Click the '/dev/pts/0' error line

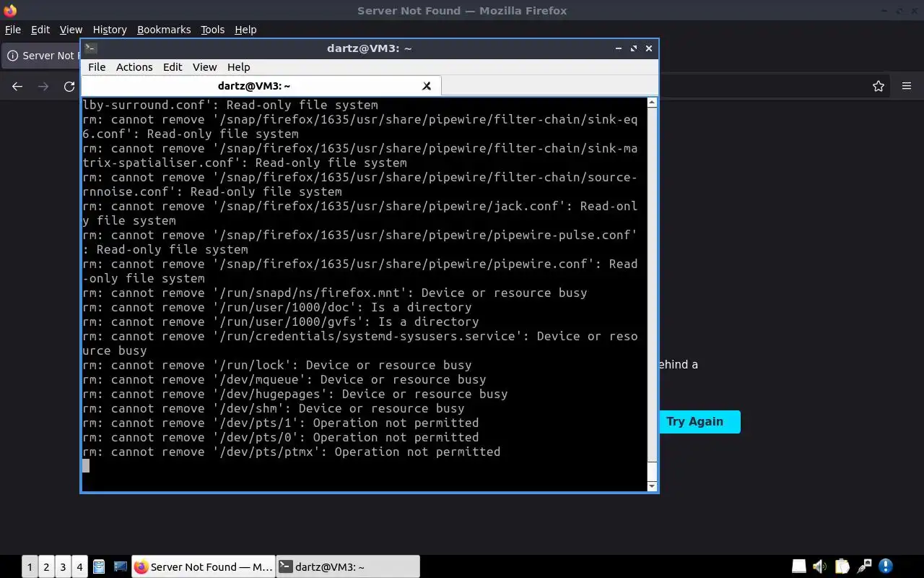(x=281, y=437)
